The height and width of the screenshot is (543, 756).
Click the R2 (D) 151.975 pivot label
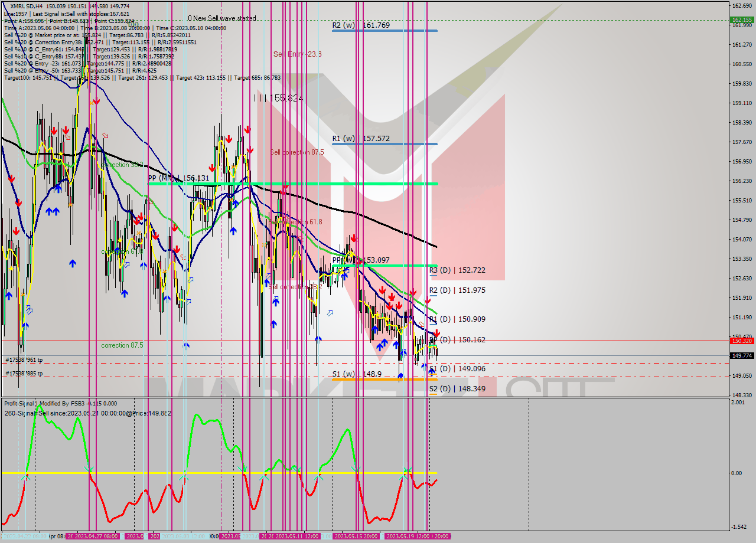click(457, 290)
